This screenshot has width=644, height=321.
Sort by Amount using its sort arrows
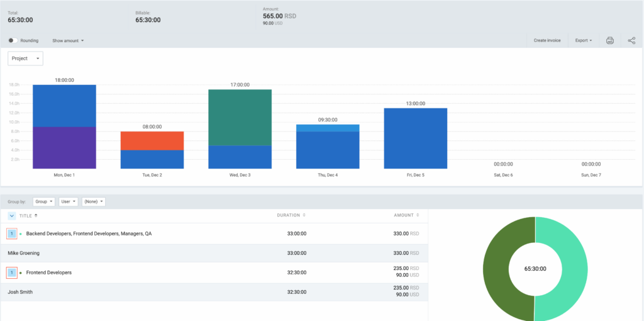point(418,215)
